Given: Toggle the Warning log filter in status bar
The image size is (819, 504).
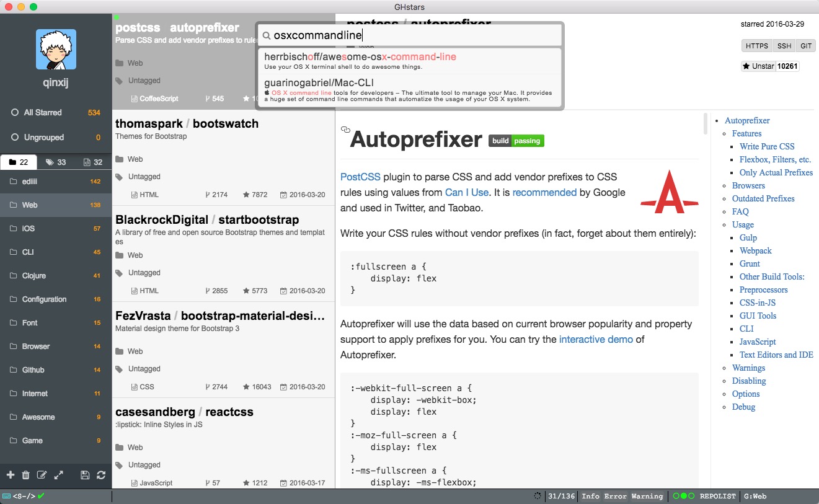Looking at the screenshot, I should 647,496.
